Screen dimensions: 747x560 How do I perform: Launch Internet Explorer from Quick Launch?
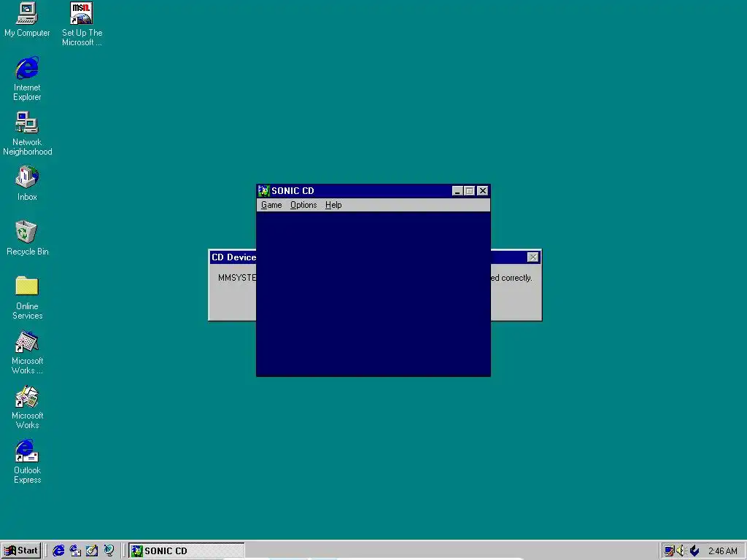point(58,551)
